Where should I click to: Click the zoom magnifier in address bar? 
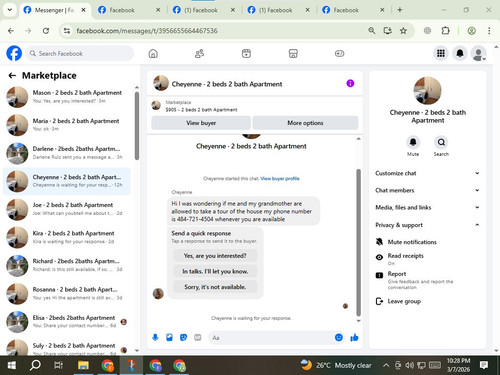(372, 31)
